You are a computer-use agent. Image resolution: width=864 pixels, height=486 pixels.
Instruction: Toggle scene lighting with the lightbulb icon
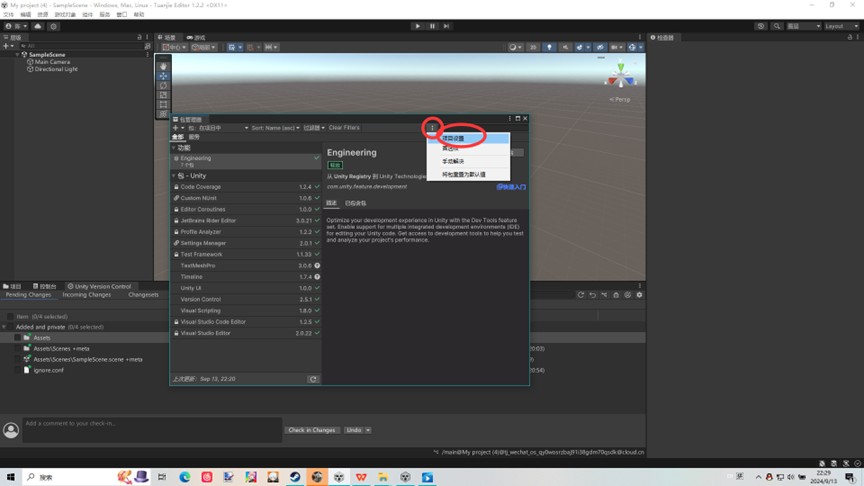(549, 47)
